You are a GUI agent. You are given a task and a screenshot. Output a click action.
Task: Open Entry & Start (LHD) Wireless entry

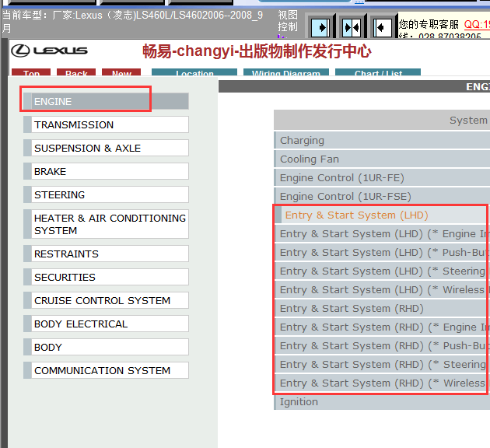[x=382, y=289]
